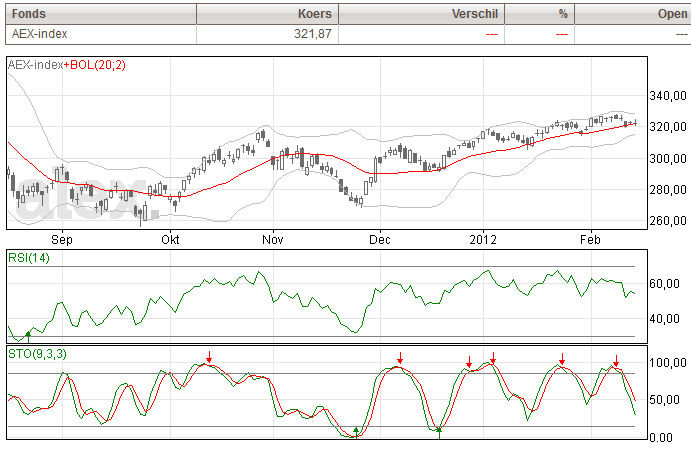
Task: Click the Dec month axis label
Action: click(x=380, y=240)
